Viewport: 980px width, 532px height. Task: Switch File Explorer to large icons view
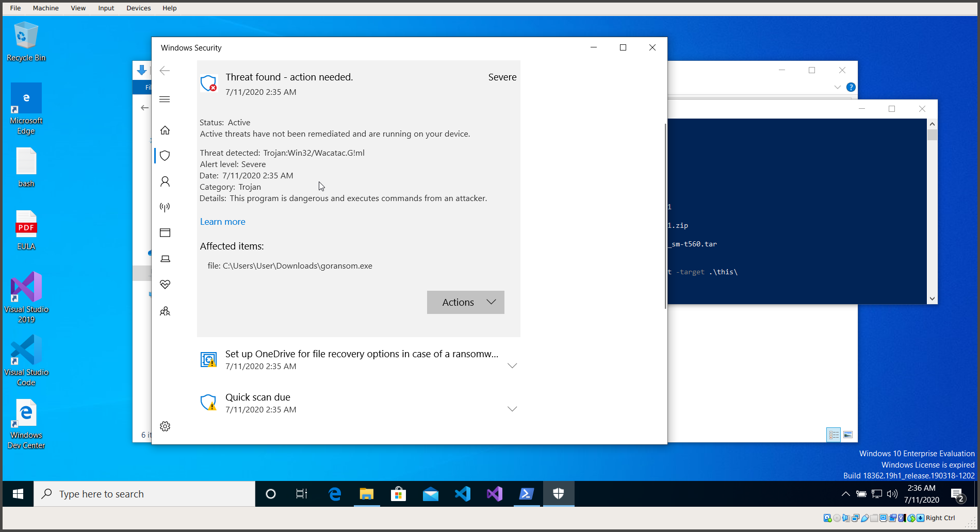848,435
